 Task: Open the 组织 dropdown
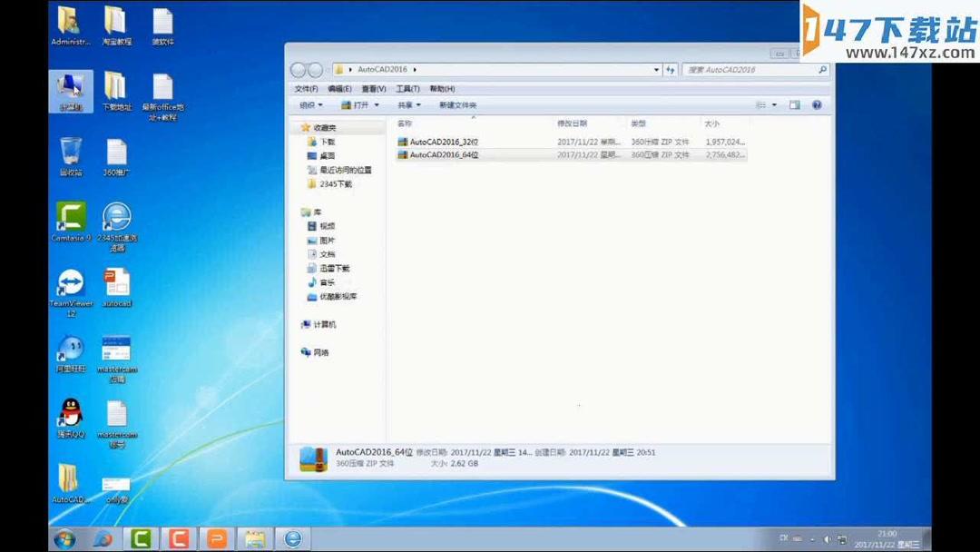(309, 104)
